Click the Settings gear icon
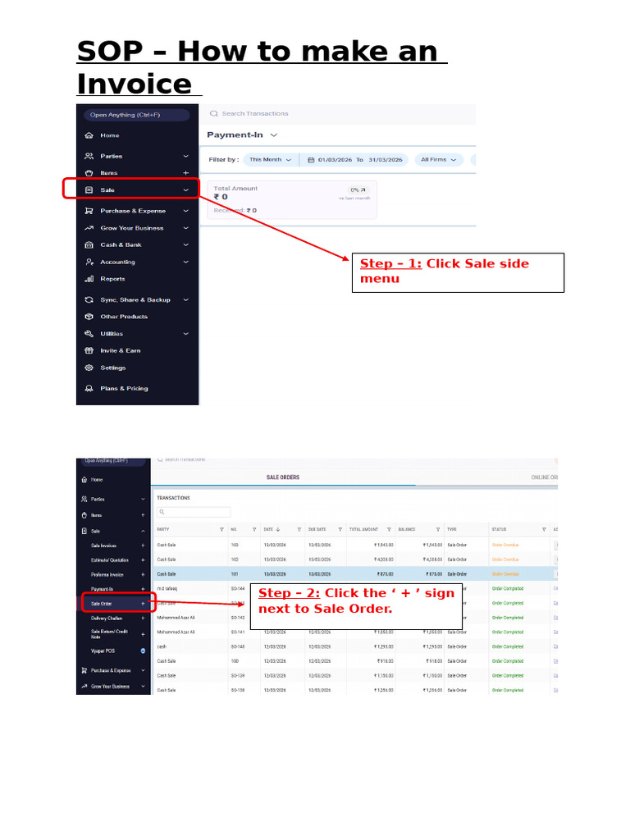The height and width of the screenshot is (840, 630). coord(89,368)
